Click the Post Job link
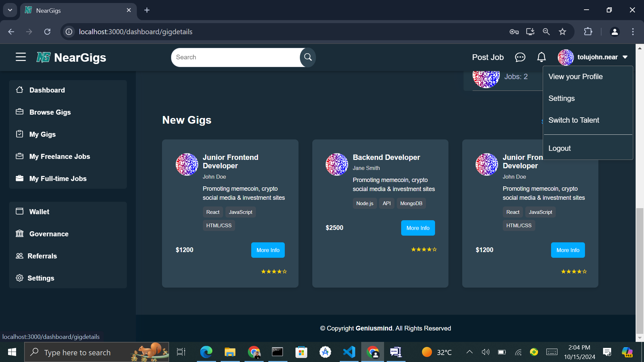The image size is (644, 362). point(488,57)
